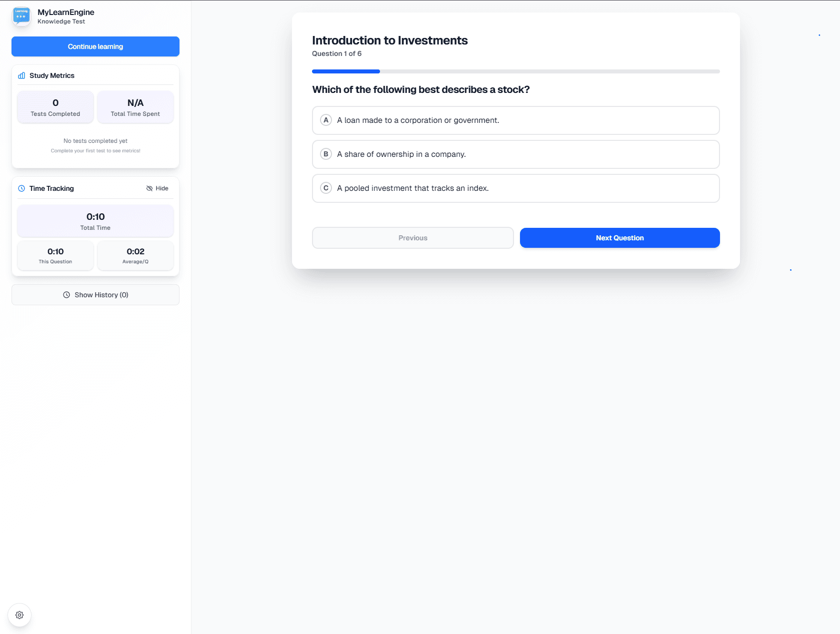Screen dimensions: 840x634
Task: Click the quiz progress bar
Action: pos(515,71)
